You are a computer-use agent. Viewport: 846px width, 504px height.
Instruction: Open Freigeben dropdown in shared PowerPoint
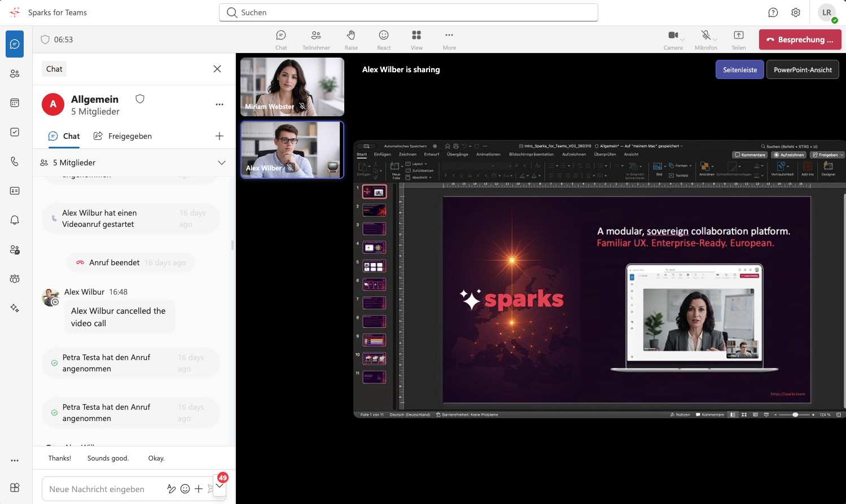[827, 155]
